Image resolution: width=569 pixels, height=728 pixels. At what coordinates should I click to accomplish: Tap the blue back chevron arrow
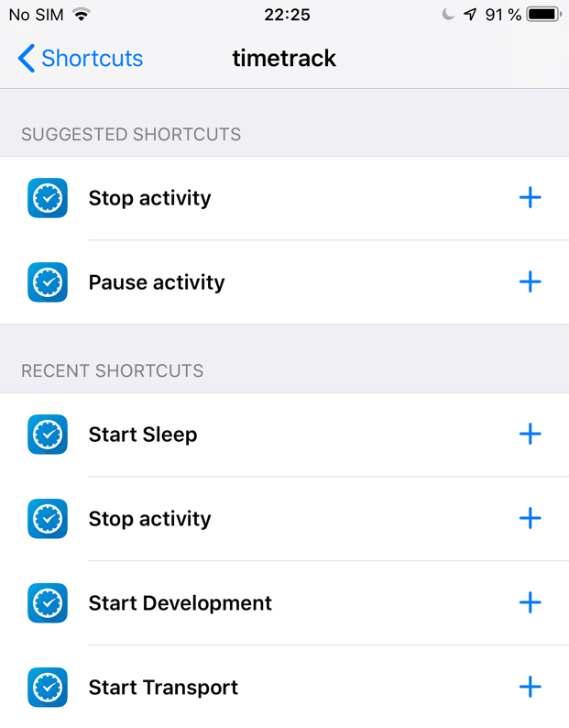tap(26, 58)
